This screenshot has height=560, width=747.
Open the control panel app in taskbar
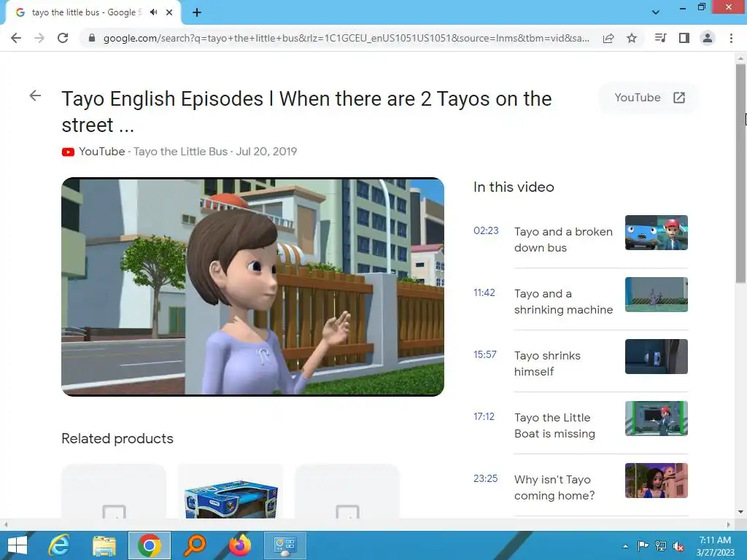(x=285, y=545)
